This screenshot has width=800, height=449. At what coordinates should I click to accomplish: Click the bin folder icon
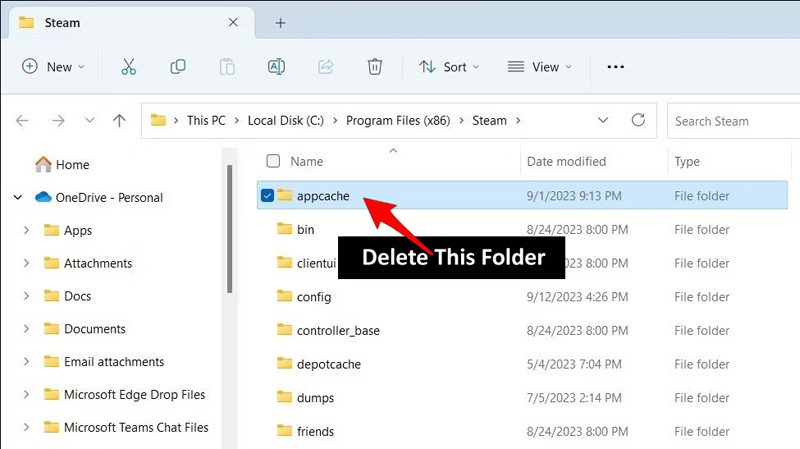(x=284, y=229)
